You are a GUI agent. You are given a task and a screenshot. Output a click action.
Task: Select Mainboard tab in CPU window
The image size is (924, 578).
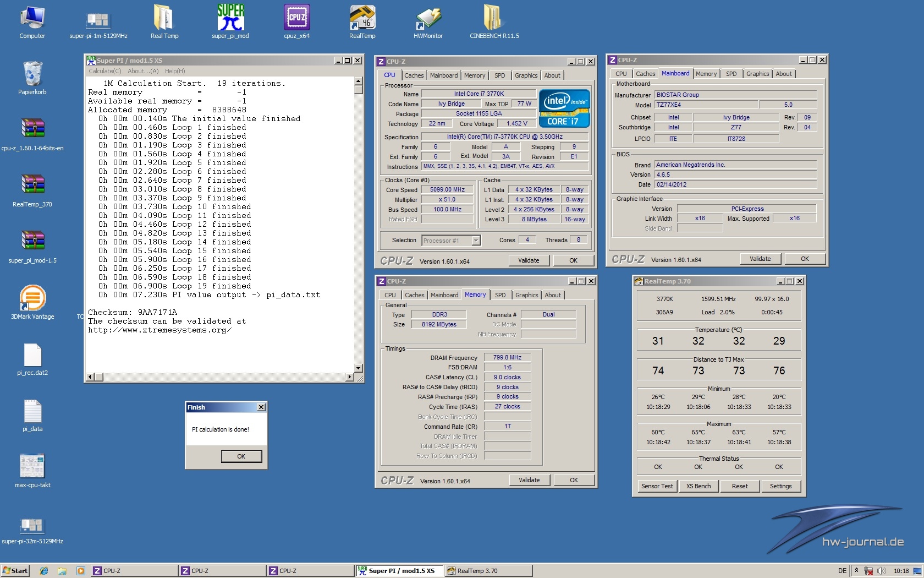[x=444, y=75]
